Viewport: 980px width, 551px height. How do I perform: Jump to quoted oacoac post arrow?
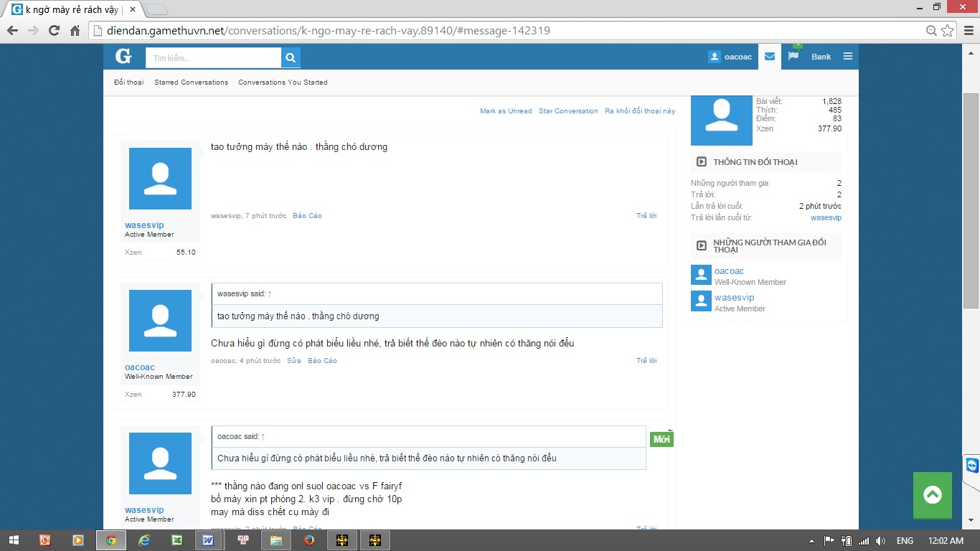coord(263,436)
